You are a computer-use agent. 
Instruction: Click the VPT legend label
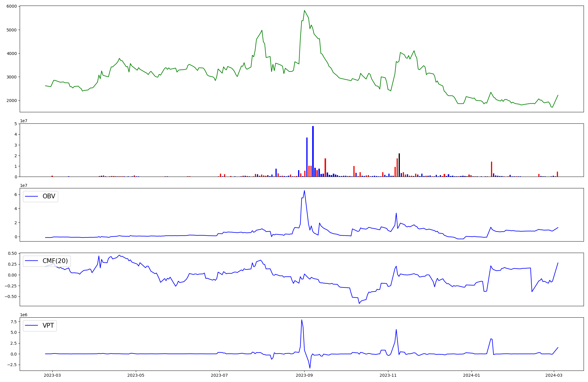(x=48, y=326)
